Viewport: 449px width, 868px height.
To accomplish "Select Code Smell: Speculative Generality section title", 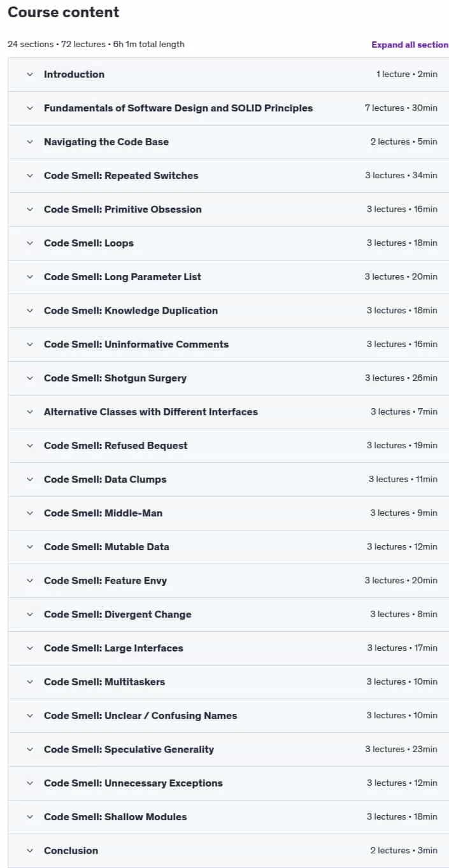I will click(x=129, y=750).
